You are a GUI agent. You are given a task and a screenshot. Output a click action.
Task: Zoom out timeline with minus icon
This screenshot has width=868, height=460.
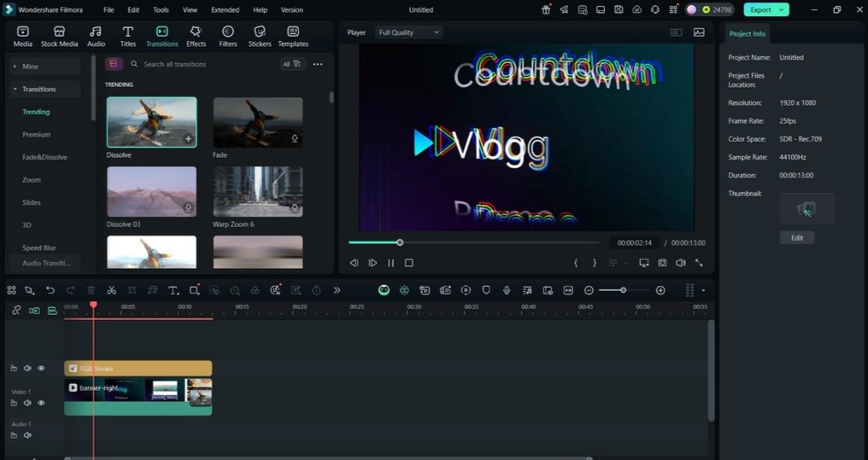(x=589, y=290)
